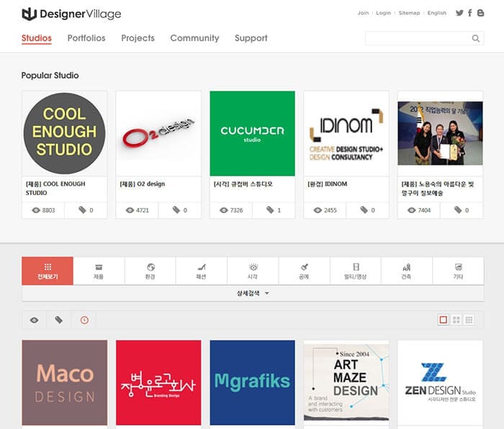Go to the Community section
The height and width of the screenshot is (429, 504).
(194, 38)
